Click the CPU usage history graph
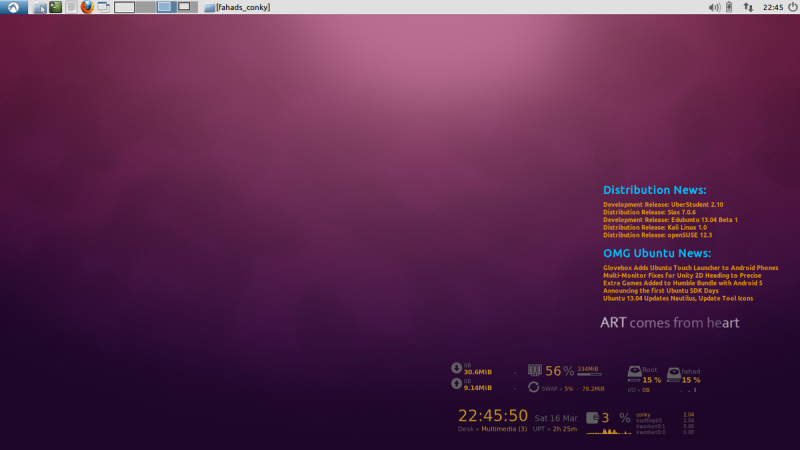The image size is (800, 450). 609,432
